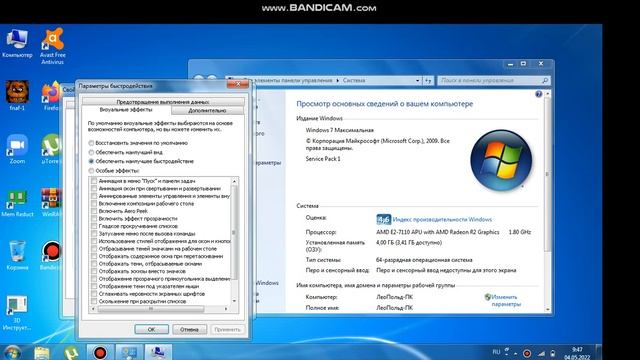Switch to Визуальные эффекты tab
The image size is (640, 360).
(126, 110)
